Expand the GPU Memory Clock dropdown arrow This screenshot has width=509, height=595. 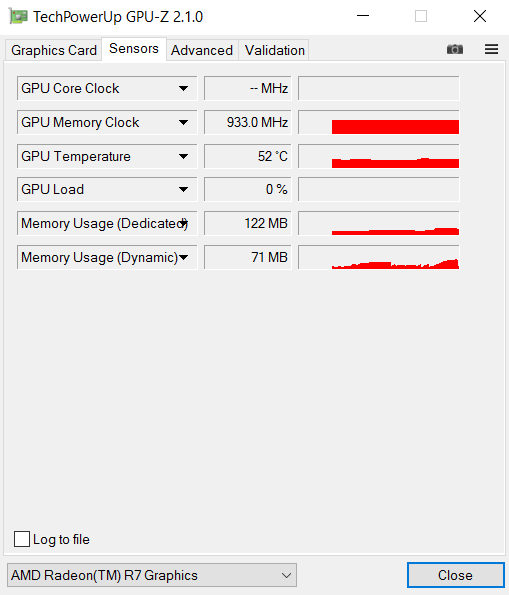tap(184, 123)
